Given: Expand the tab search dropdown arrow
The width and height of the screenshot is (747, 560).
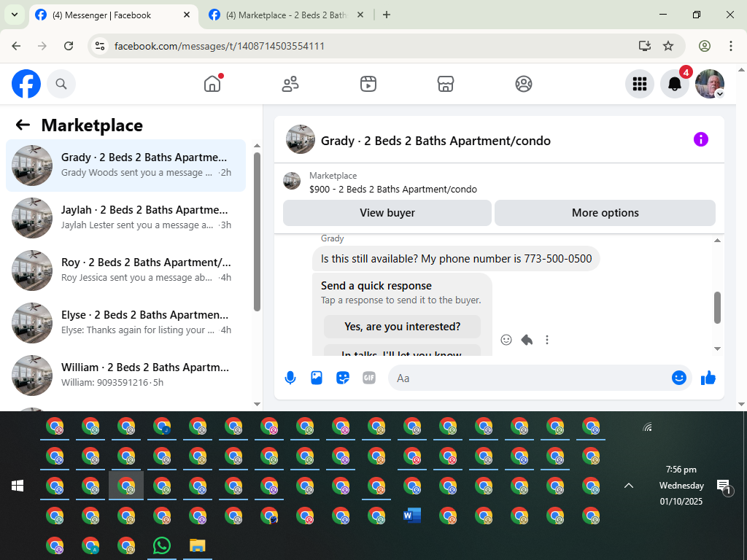Looking at the screenshot, I should pyautogui.click(x=15, y=15).
